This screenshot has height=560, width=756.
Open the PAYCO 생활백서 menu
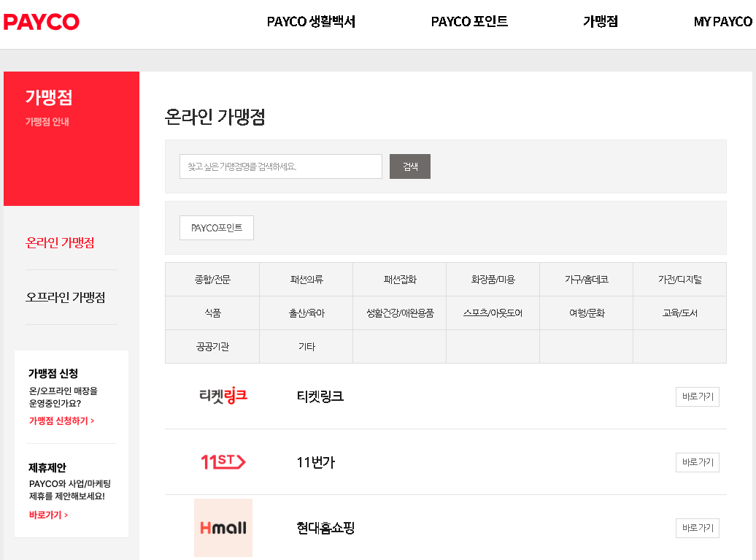click(x=311, y=22)
